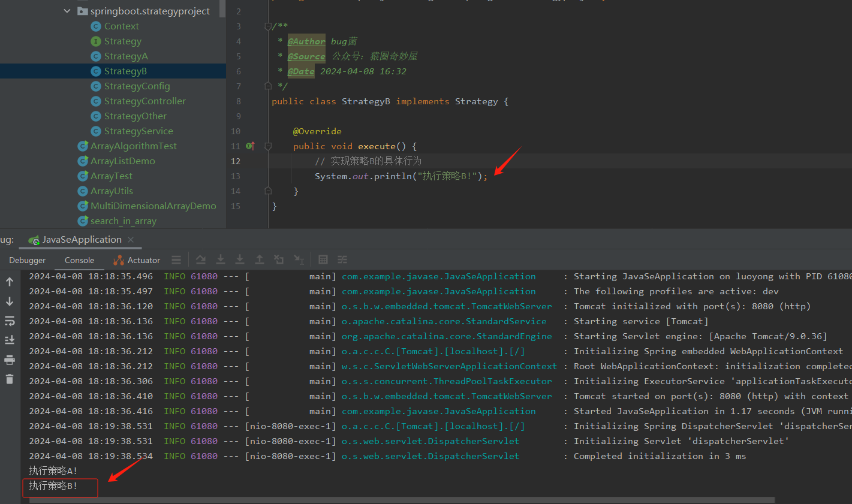The width and height of the screenshot is (852, 504).
Task: Click the ArrayAlgorithmTest runnable class icon
Action: tap(83, 146)
